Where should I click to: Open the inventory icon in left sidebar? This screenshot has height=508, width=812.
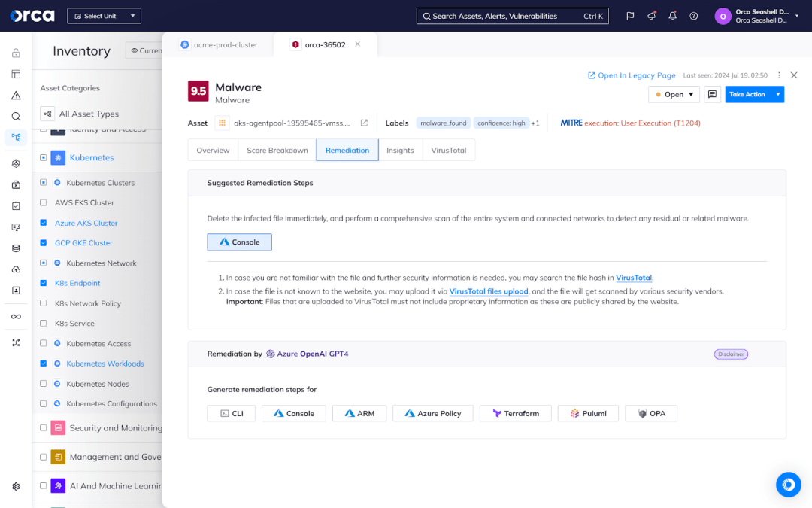click(16, 138)
